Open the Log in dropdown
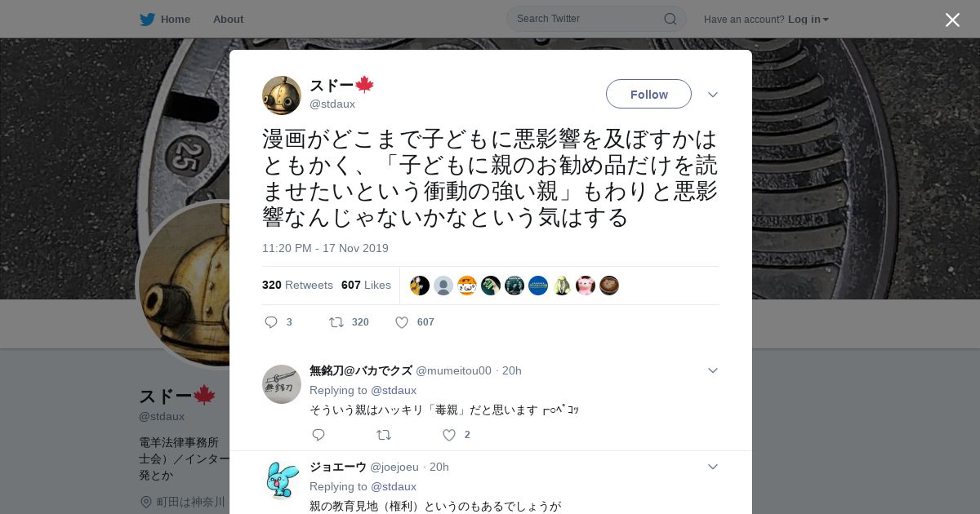This screenshot has width=980, height=514. 808,19
